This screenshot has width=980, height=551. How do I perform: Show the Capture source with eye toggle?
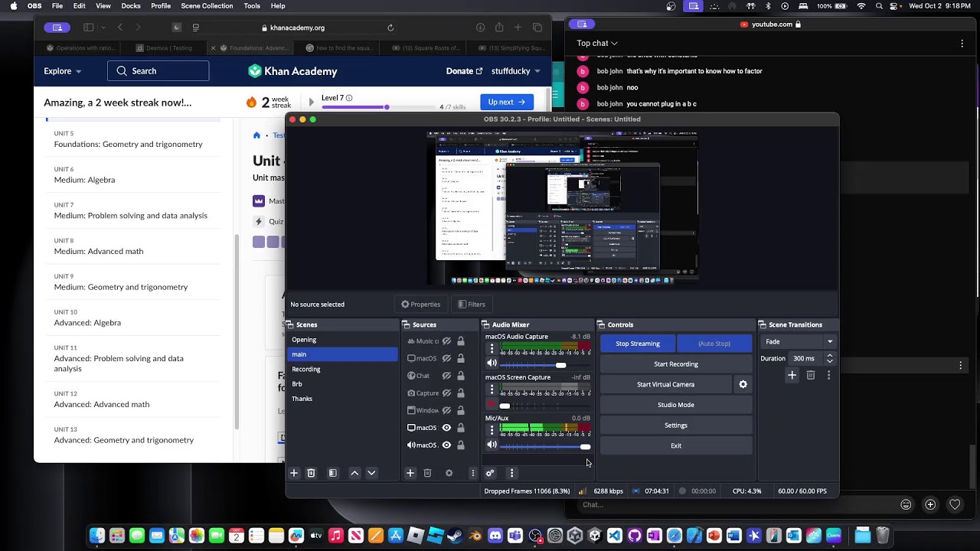[x=446, y=393]
